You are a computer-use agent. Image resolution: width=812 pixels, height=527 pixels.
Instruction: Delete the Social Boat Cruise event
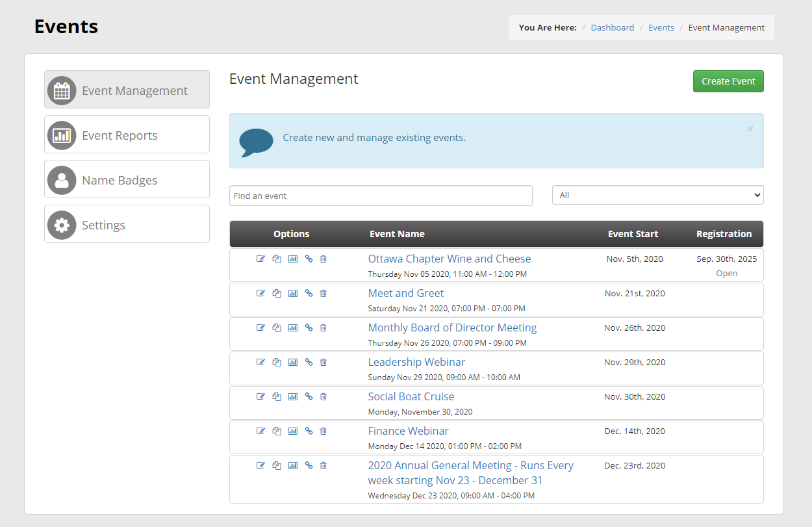tap(324, 396)
